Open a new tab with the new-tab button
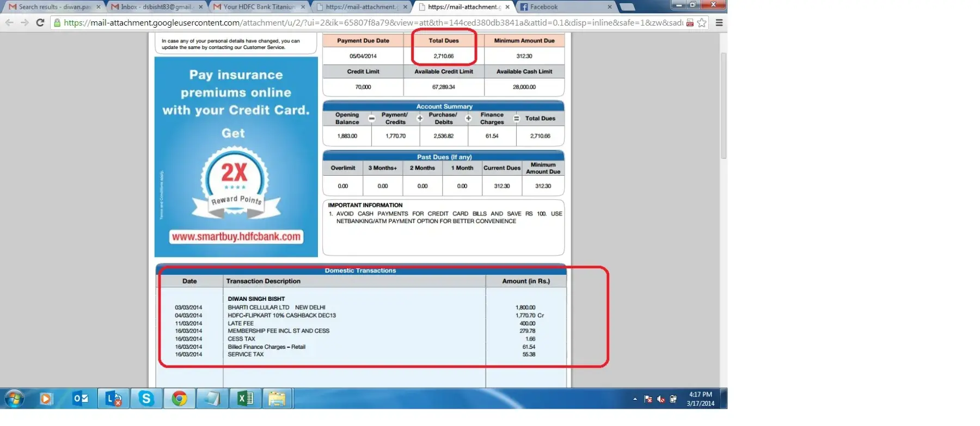The height and width of the screenshot is (426, 980). (x=627, y=7)
